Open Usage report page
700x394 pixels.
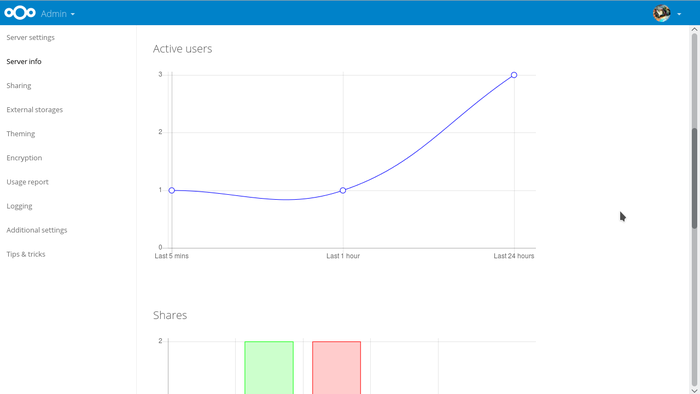(x=27, y=182)
